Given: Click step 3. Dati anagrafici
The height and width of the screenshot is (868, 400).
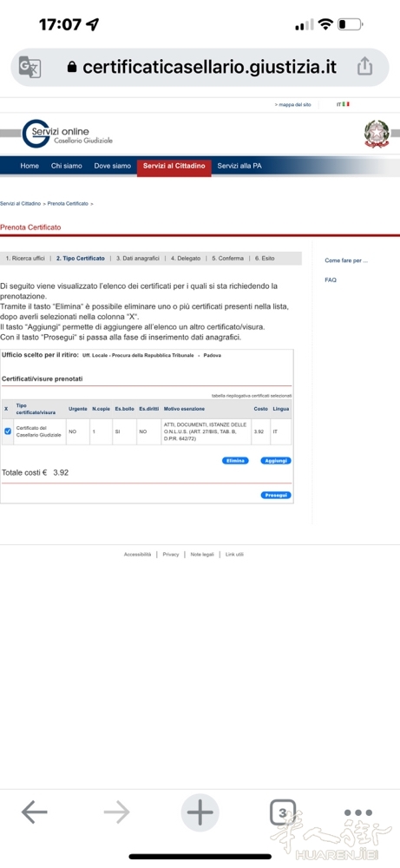Looking at the screenshot, I should tap(138, 259).
